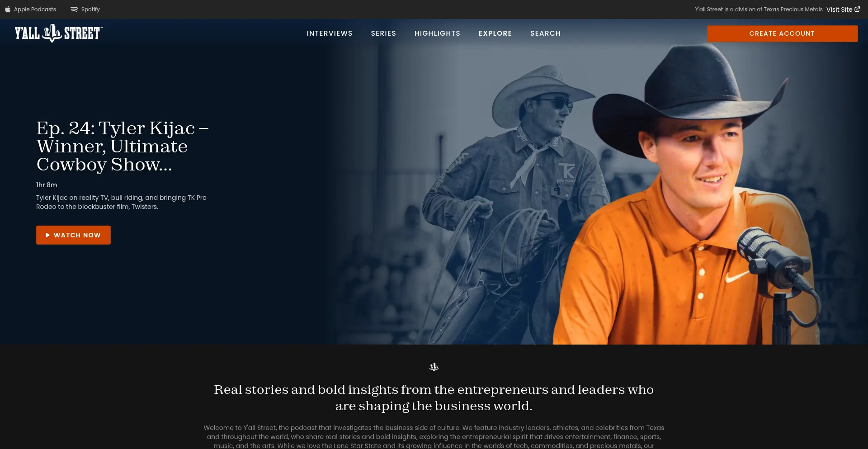Click the Apple logo icon
This screenshot has height=449, width=868.
[x=8, y=9]
